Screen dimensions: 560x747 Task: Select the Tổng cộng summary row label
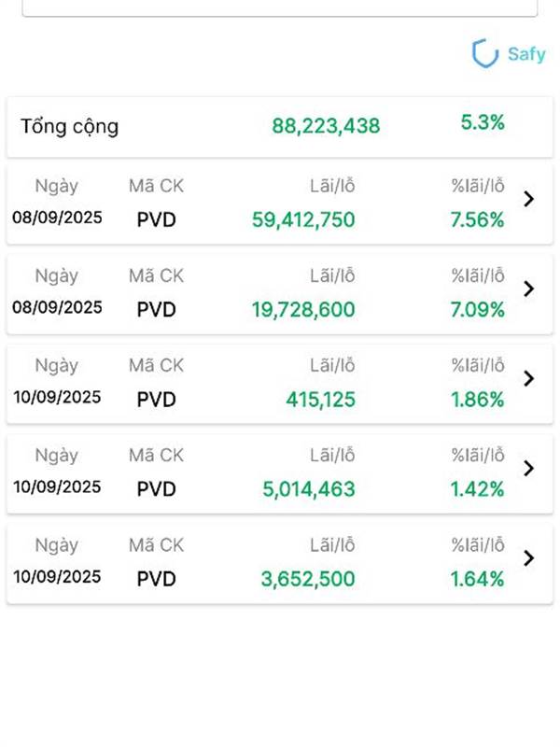(x=70, y=126)
